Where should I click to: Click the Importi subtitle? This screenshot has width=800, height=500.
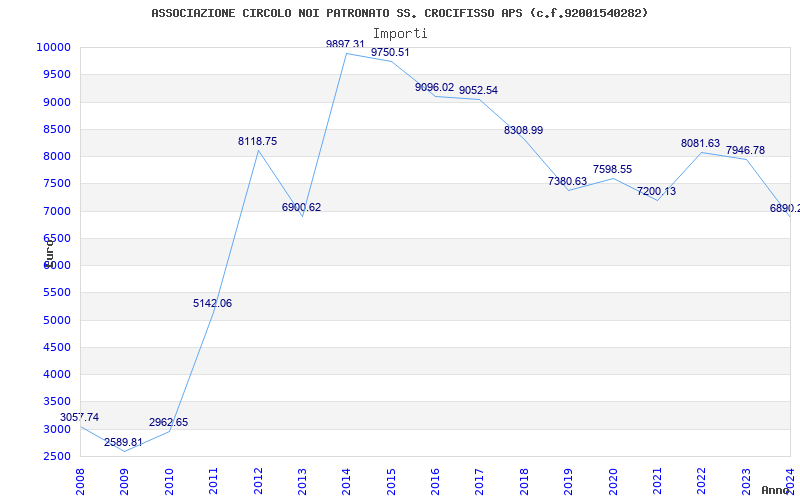[x=400, y=34]
